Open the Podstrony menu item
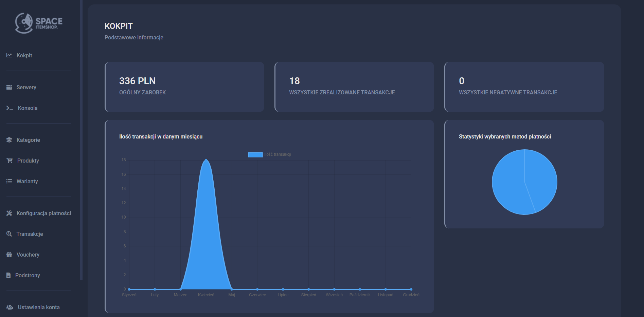This screenshot has width=644, height=317. click(x=28, y=275)
